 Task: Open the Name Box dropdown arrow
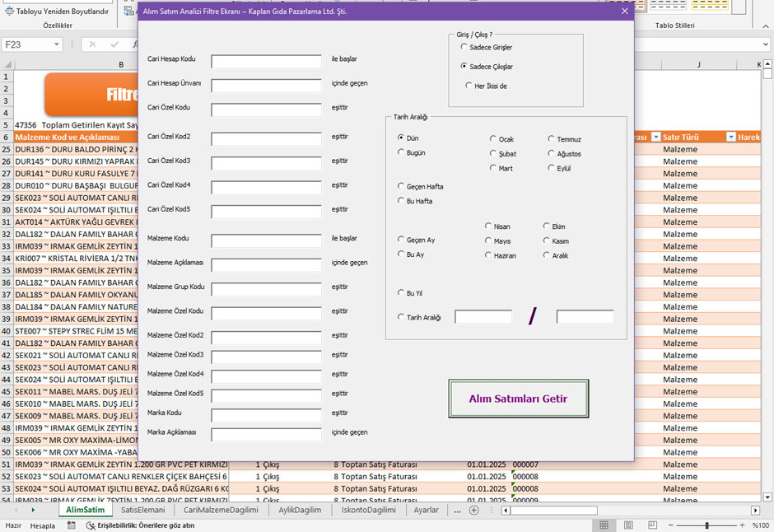tap(57, 44)
